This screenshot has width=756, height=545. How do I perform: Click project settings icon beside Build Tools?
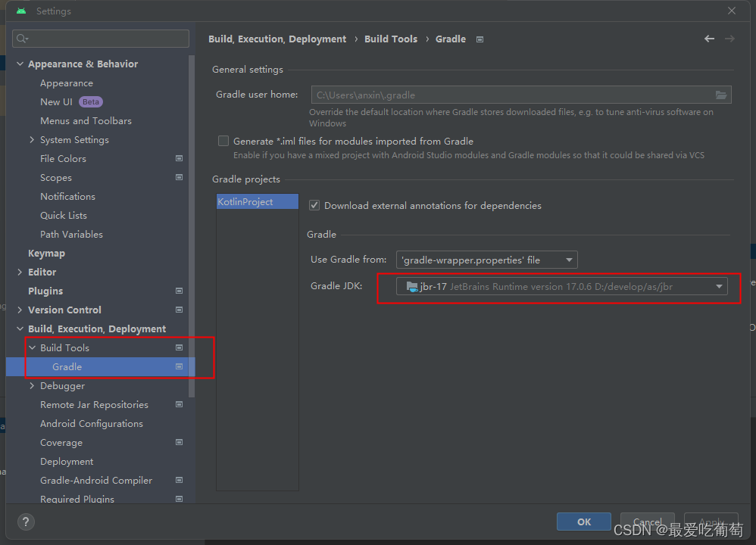click(x=179, y=347)
